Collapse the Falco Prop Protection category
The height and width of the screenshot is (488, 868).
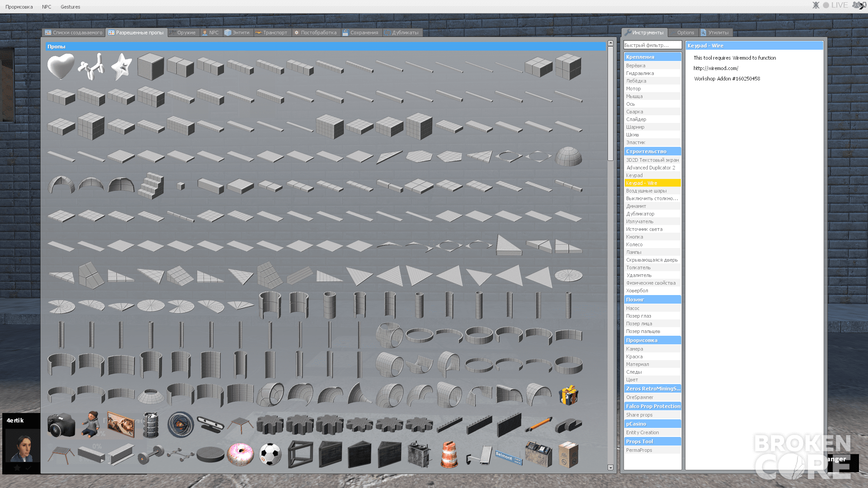[652, 406]
